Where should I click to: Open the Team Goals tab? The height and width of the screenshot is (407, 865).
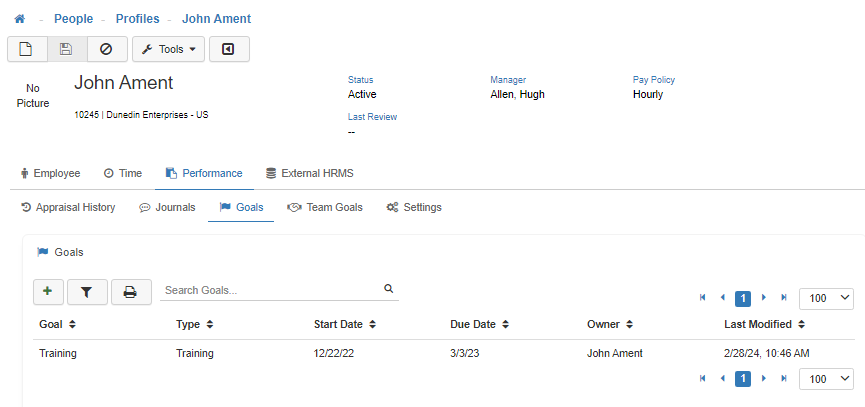pyautogui.click(x=324, y=207)
